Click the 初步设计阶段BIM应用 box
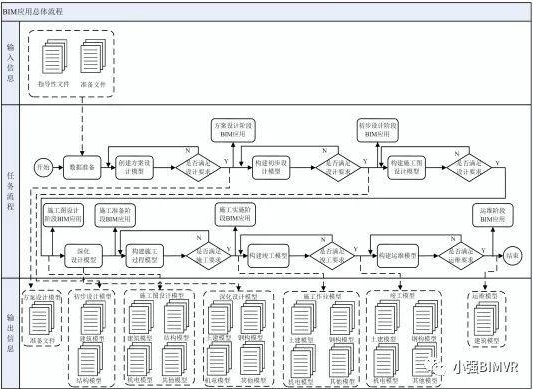The image size is (533, 389). click(378, 130)
